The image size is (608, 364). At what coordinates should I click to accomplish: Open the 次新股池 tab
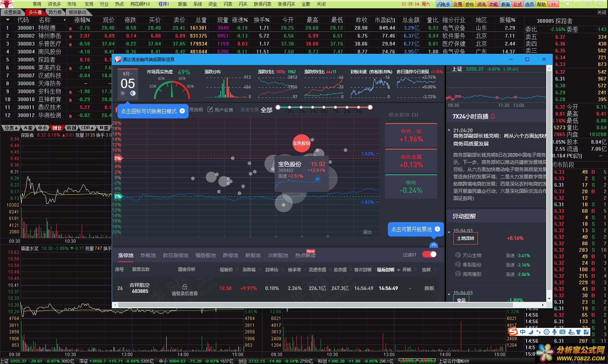tap(278, 255)
